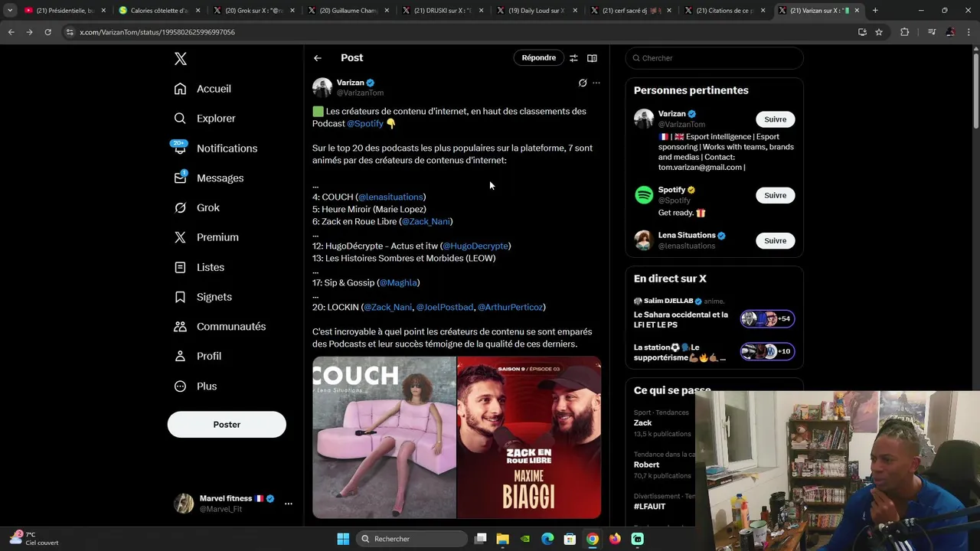Switch to the Calories côtelette browser tab
980x551 pixels.
(x=158, y=11)
